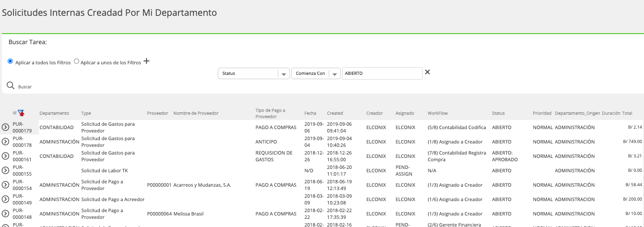
Task: Sort by Prioridad column header
Action: pos(542,113)
